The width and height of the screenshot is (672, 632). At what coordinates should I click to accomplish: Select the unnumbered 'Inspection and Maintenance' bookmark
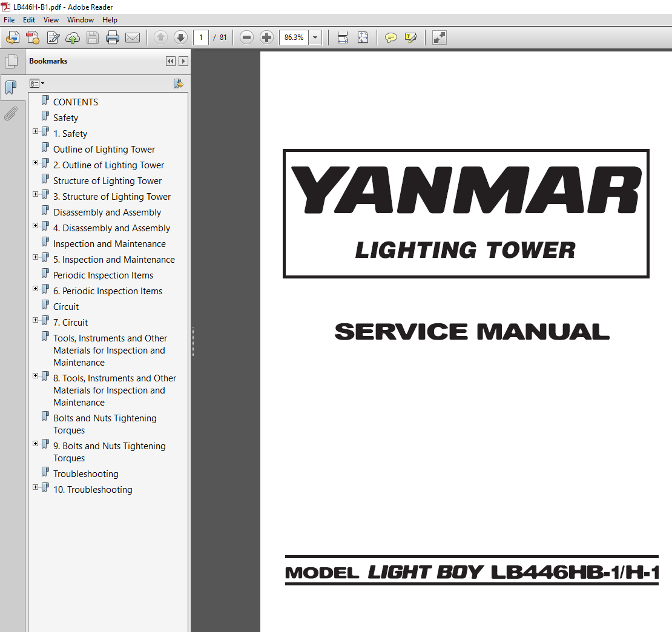coord(110,244)
